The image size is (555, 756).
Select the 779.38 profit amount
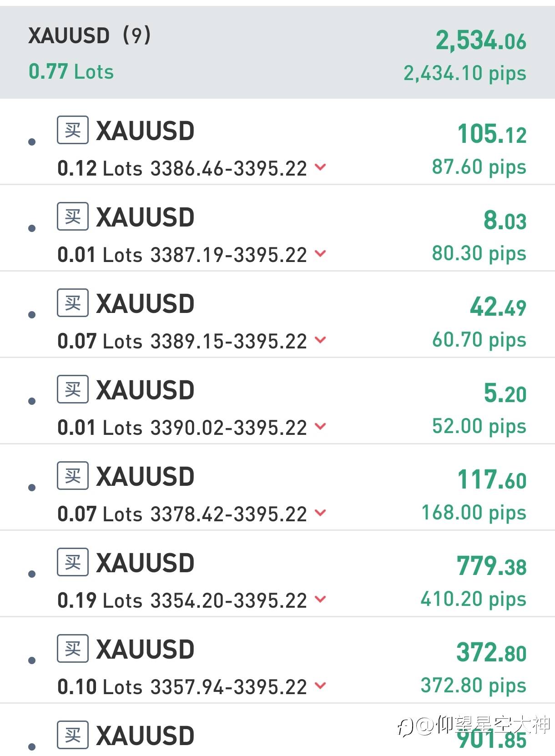(492, 566)
